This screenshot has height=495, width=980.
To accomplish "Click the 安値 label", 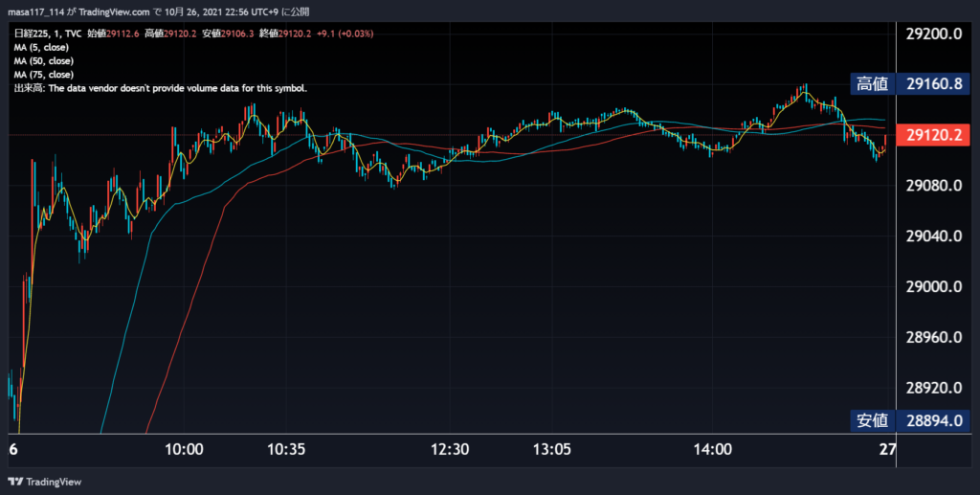I will 873,420.
